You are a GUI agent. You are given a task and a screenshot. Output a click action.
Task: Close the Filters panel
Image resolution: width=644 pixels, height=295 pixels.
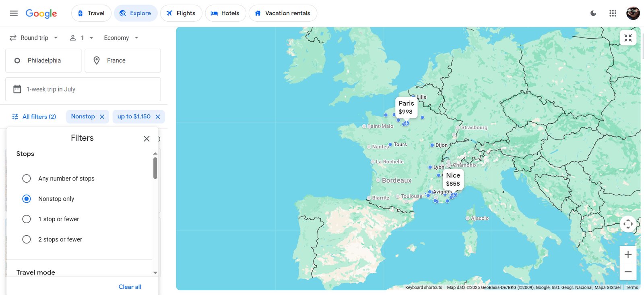coord(147,139)
